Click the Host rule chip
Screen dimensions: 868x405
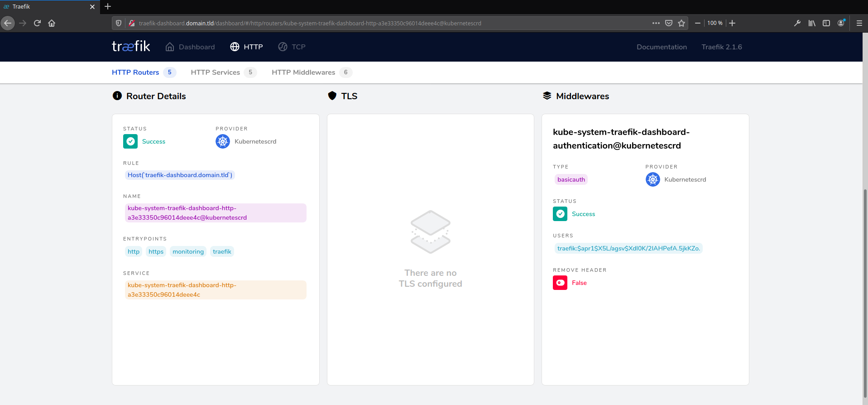(180, 175)
